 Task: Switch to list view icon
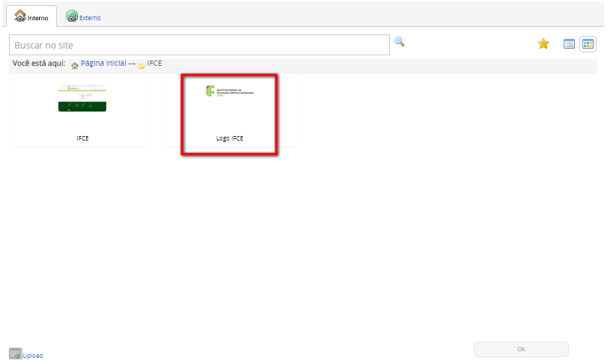pos(569,44)
